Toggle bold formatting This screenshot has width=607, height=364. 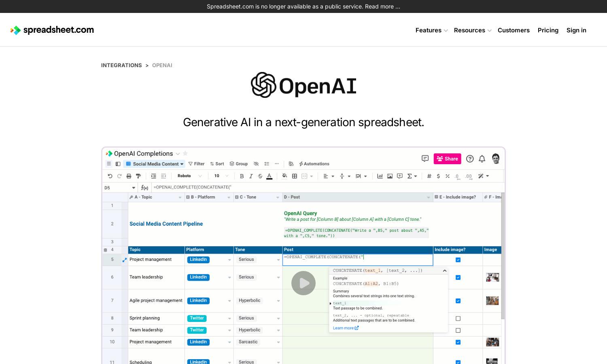click(x=242, y=176)
